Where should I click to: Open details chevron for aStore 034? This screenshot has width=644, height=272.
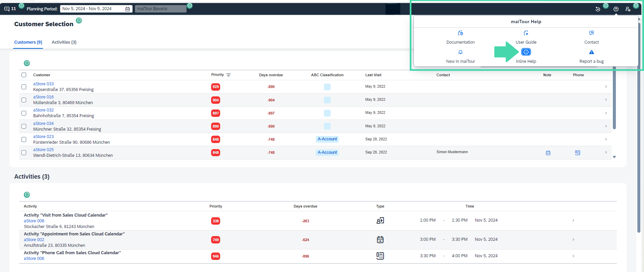pos(606,126)
